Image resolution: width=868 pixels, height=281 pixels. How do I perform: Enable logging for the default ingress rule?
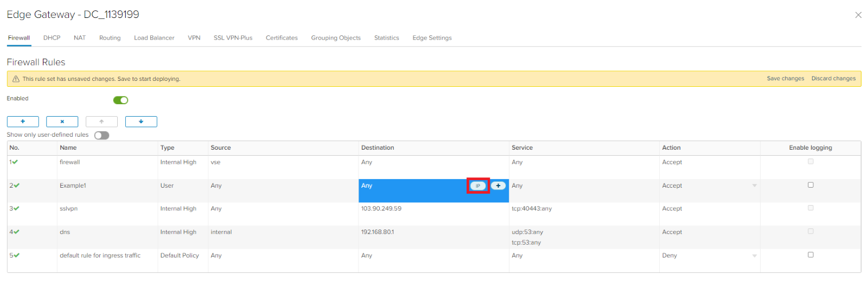pos(810,254)
